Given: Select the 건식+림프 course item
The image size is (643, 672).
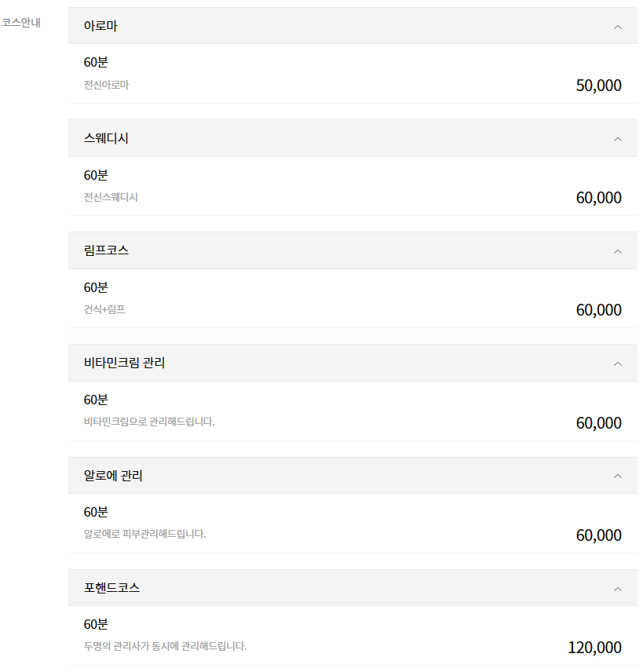Looking at the screenshot, I should (x=104, y=309).
